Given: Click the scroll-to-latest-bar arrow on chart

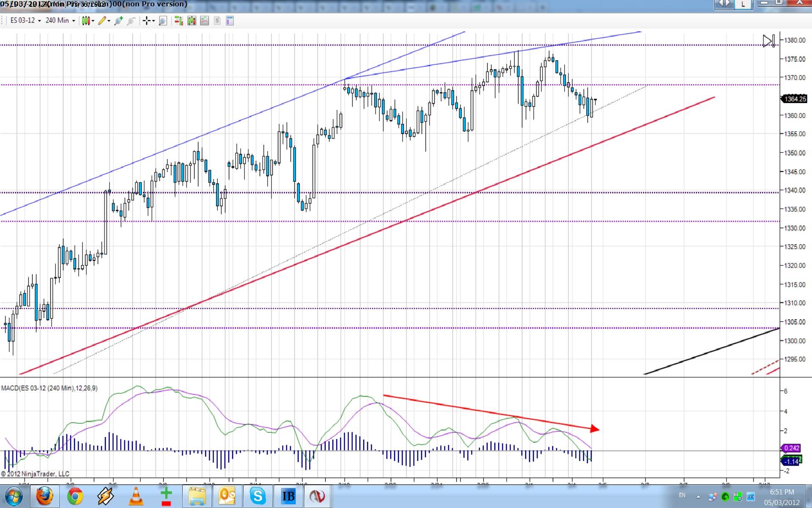Looking at the screenshot, I should [x=768, y=41].
